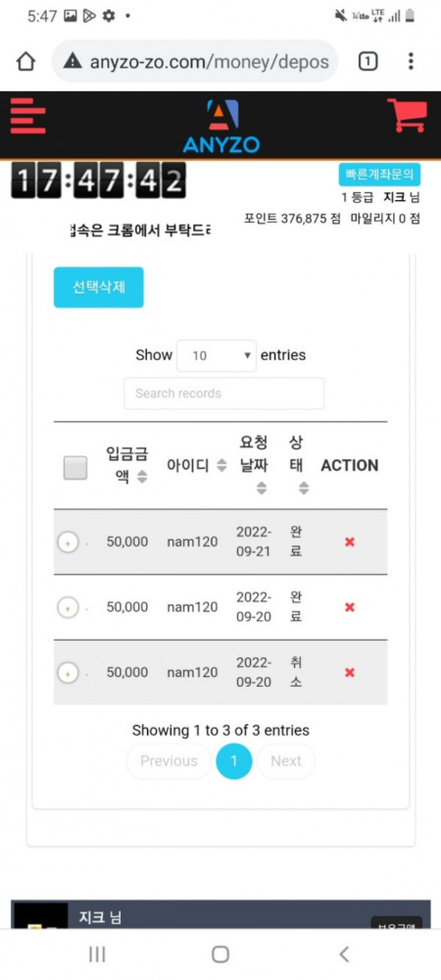The image size is (441, 980).
Task: Tap the browser home icon
Action: pos(25,61)
